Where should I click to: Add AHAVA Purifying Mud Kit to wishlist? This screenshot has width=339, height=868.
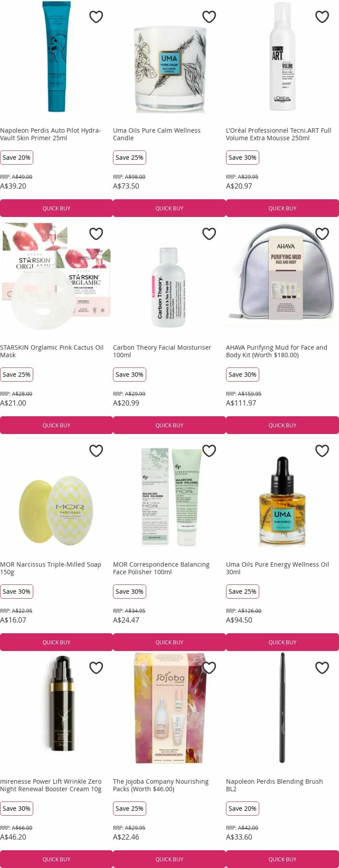click(x=322, y=233)
